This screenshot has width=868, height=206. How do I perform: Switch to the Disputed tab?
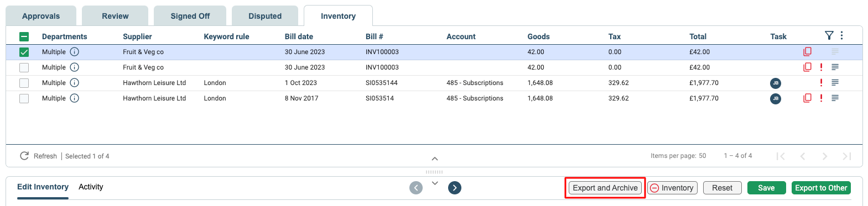(x=265, y=16)
